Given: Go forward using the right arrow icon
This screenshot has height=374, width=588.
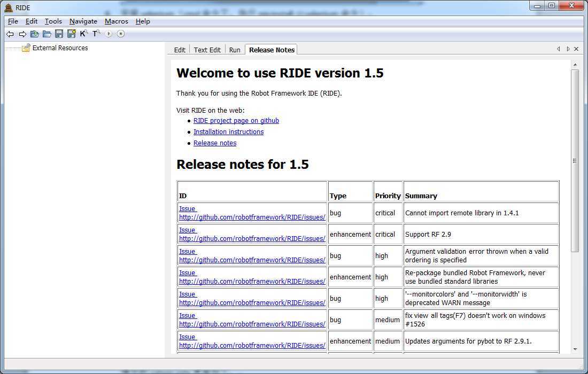Looking at the screenshot, I should click(x=22, y=34).
